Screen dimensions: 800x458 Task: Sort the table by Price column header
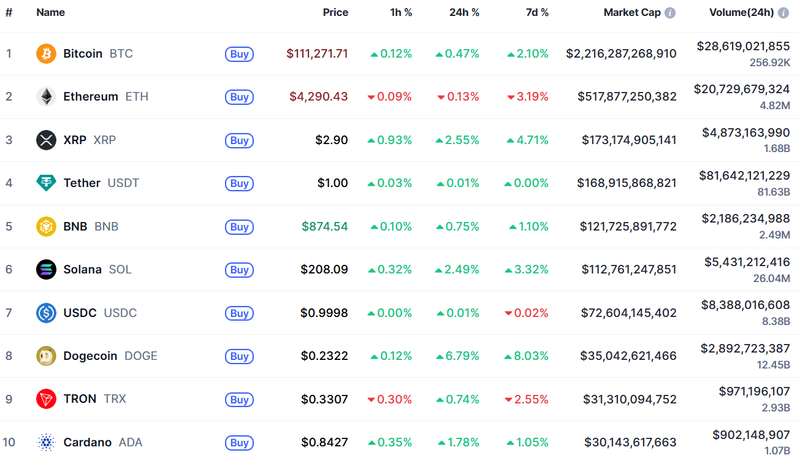tap(335, 13)
